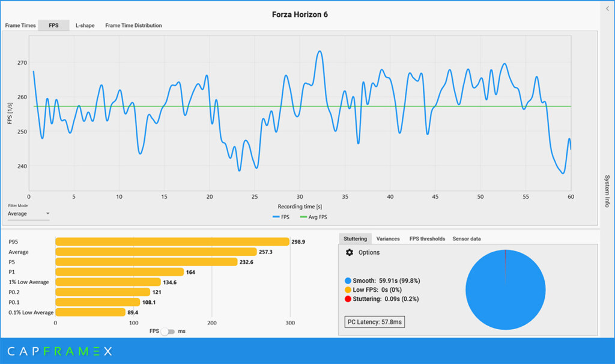
Task: Click the 1% Low Average bar
Action: tap(108, 282)
